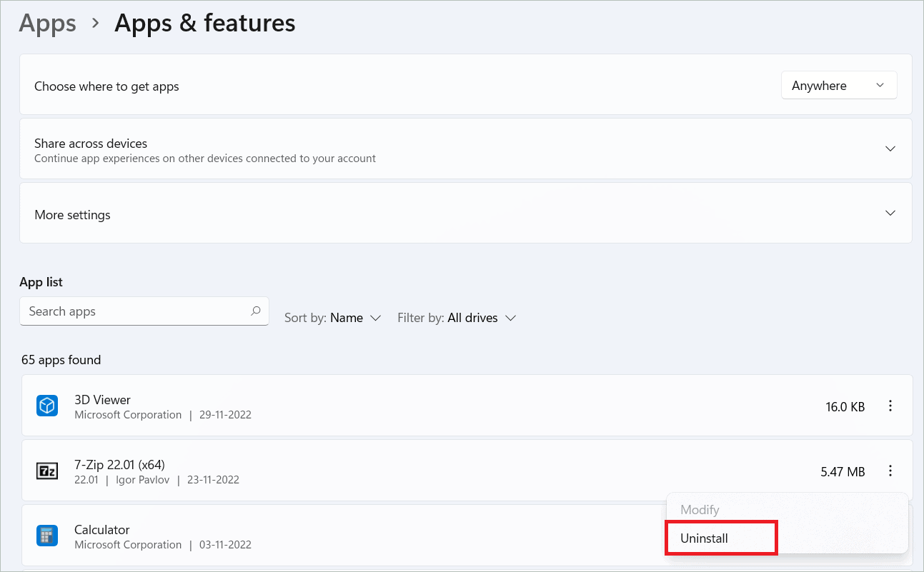Image resolution: width=924 pixels, height=572 pixels.
Task: Select the 3D Viewer app name
Action: tap(102, 400)
